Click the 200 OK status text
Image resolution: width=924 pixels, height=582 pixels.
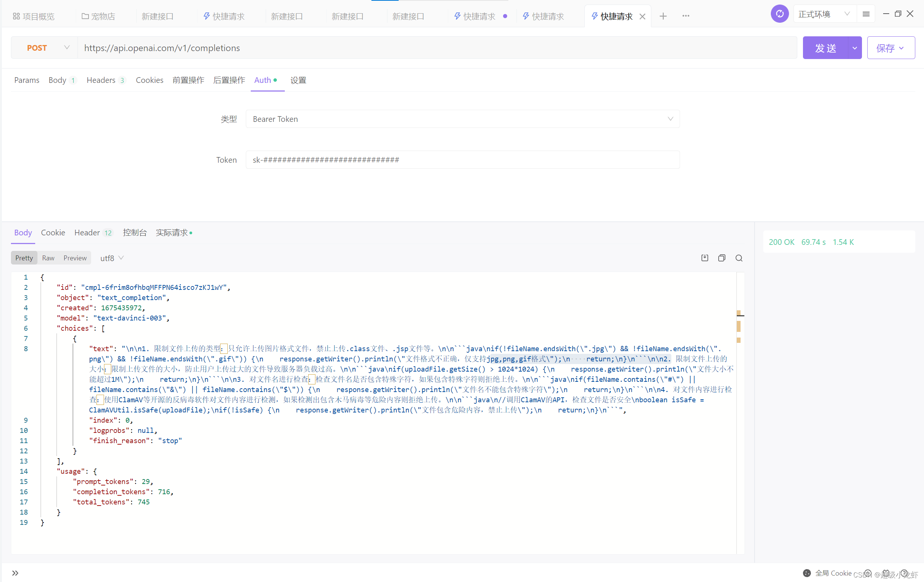point(781,242)
